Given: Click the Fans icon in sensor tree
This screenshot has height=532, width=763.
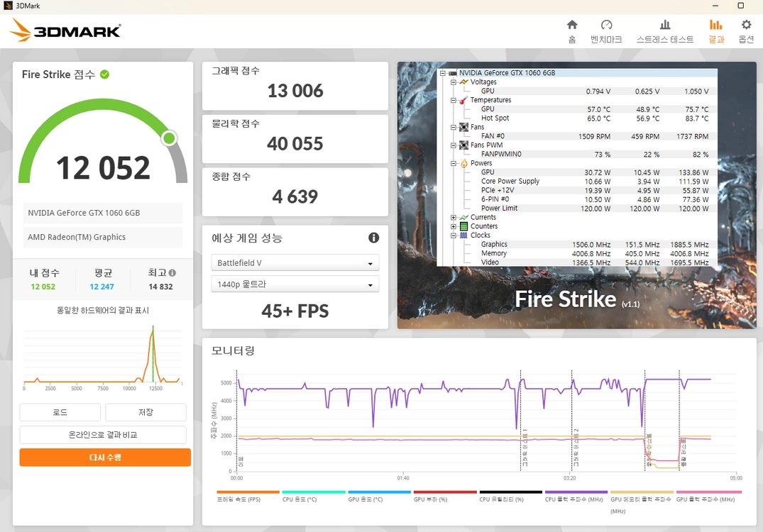Looking at the screenshot, I should [463, 127].
